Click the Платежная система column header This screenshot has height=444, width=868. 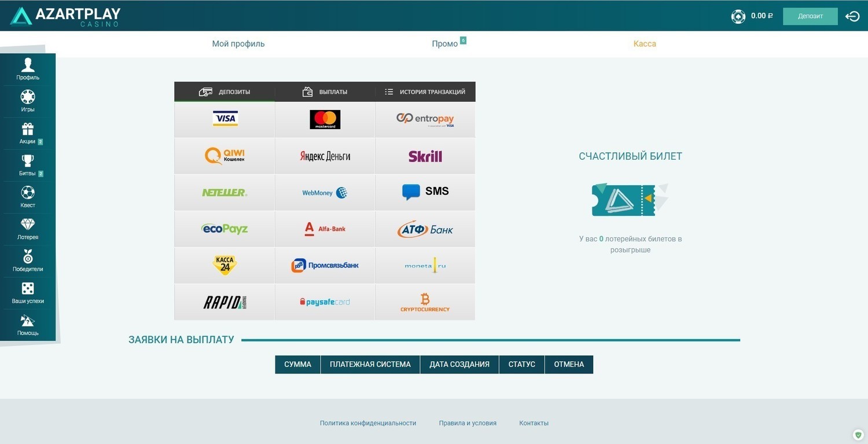pyautogui.click(x=370, y=364)
